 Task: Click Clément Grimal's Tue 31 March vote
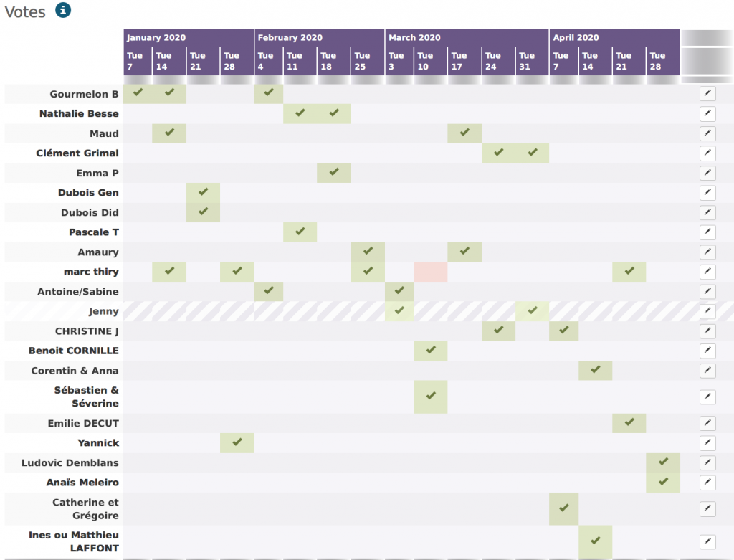tap(533, 152)
